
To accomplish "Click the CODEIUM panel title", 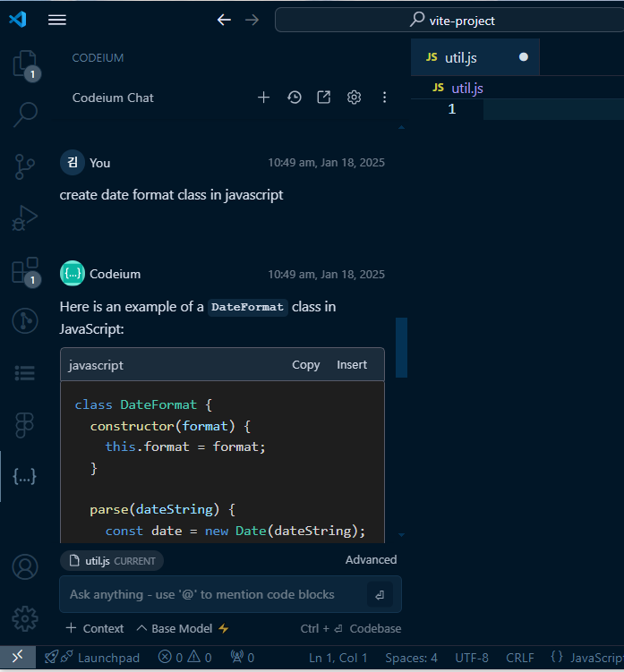I will 98,58.
